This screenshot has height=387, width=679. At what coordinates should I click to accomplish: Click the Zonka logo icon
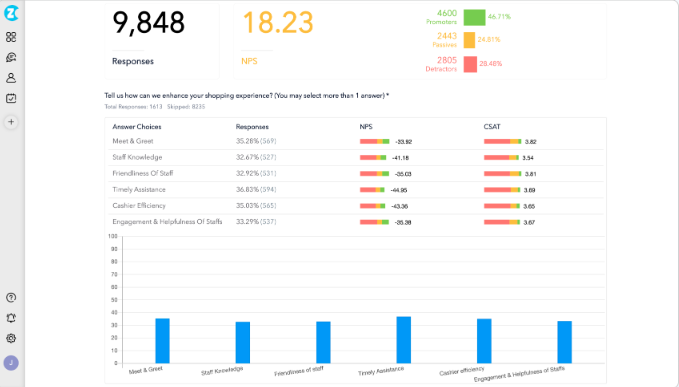[x=11, y=13]
